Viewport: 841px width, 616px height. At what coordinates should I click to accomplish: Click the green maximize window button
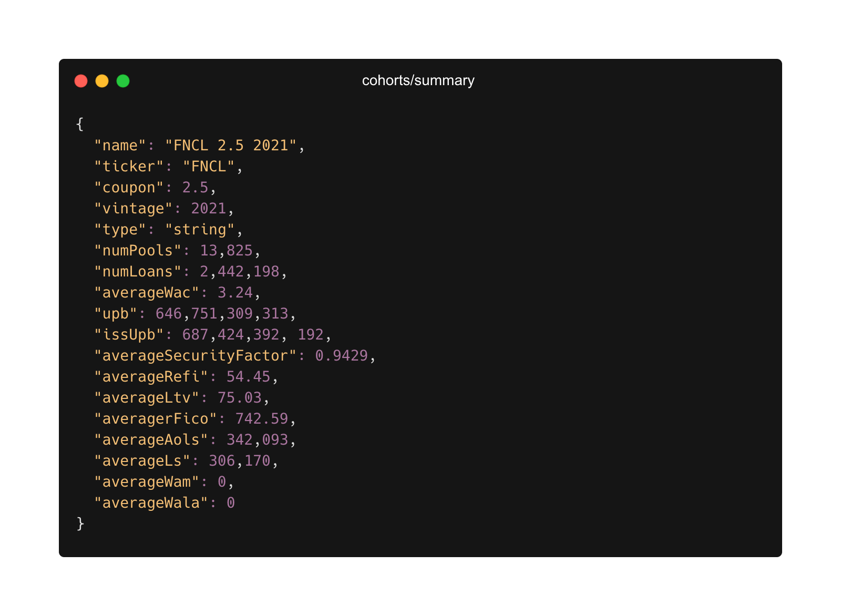click(123, 81)
